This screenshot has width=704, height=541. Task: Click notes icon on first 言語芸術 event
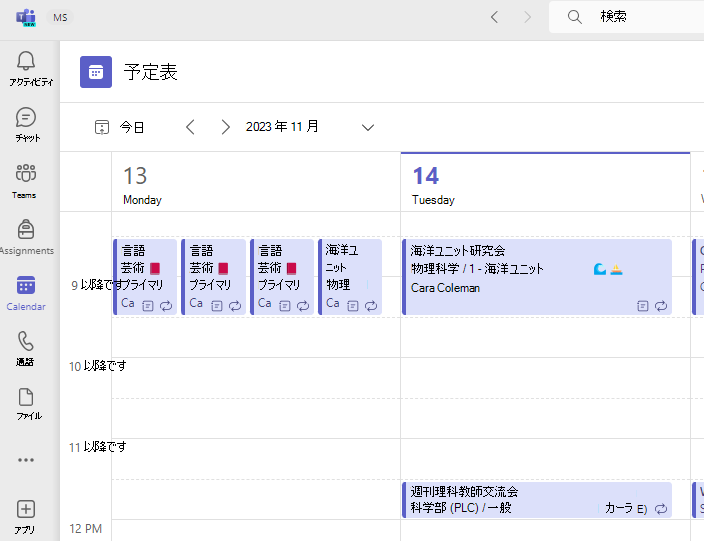[148, 306]
